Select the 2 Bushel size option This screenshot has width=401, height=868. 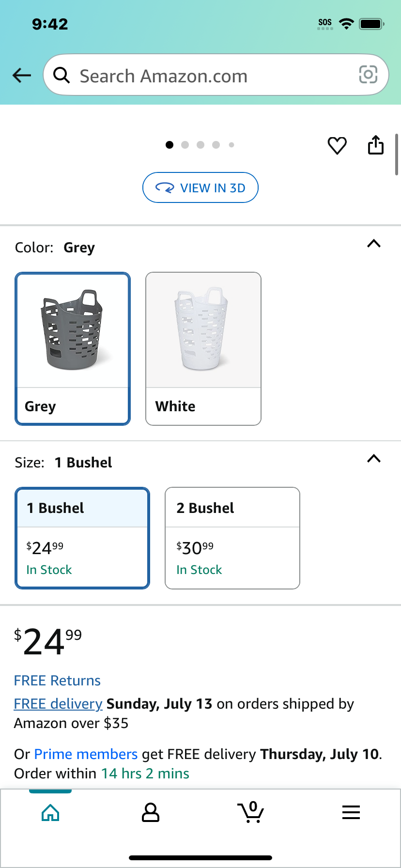(x=232, y=538)
